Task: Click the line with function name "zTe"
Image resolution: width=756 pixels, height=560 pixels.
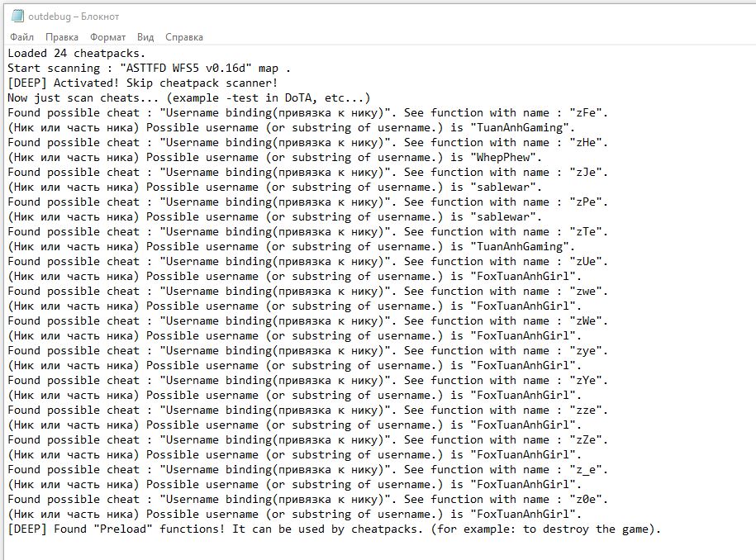Action: [x=307, y=232]
